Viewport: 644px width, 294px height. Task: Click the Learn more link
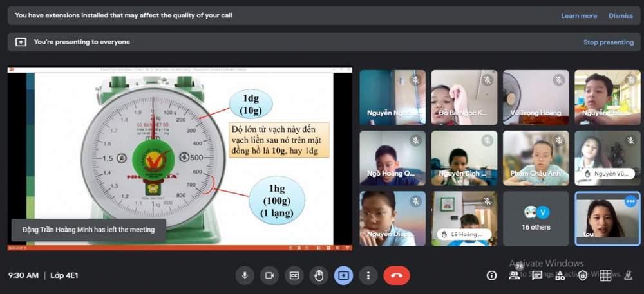579,15
